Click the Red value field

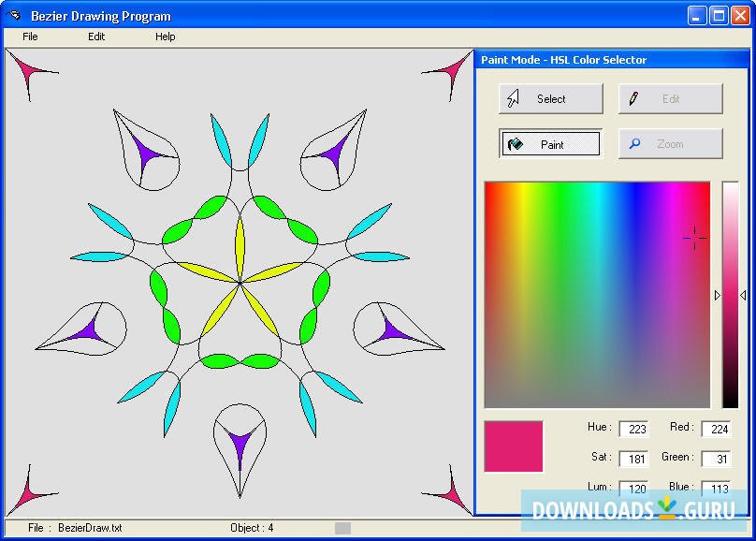tap(716, 429)
